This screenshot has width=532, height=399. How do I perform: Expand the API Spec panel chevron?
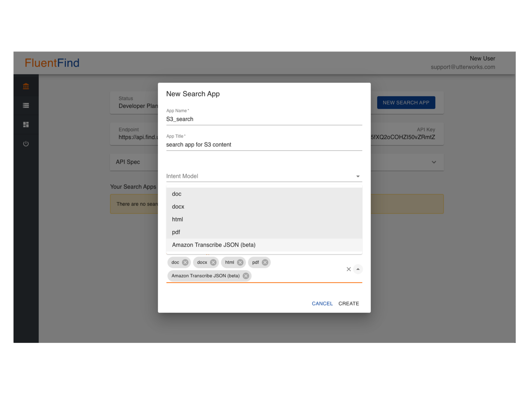(434, 162)
